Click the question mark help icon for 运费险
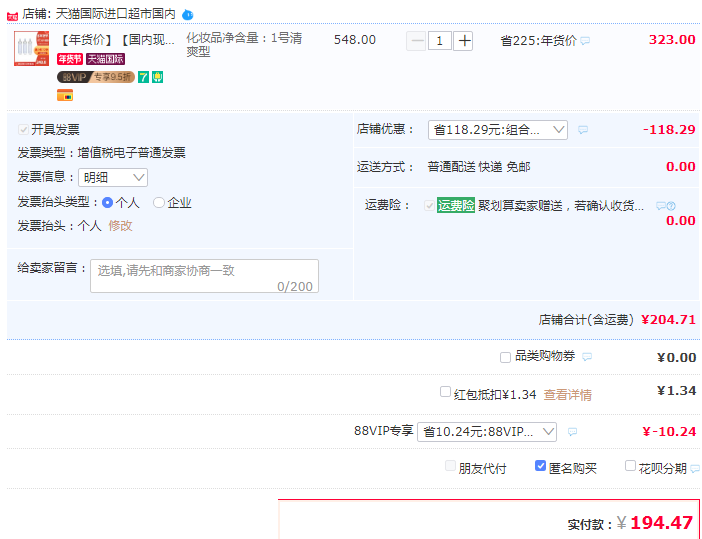 671,206
